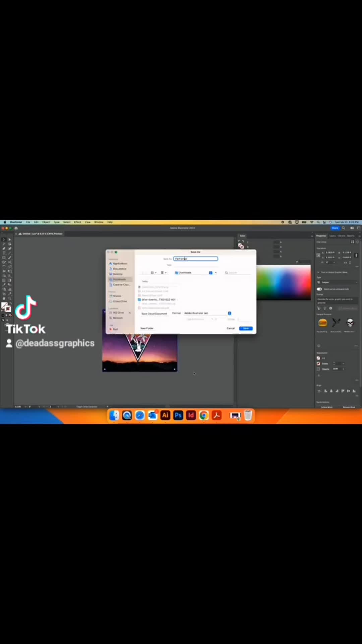
Task: Click the Home icon beside window controls
Action: (16, 228)
